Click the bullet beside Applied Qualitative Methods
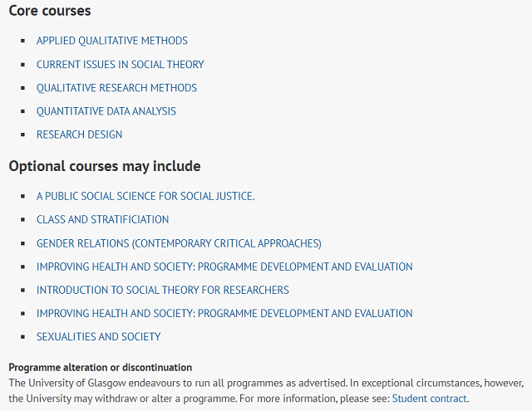 click(23, 41)
